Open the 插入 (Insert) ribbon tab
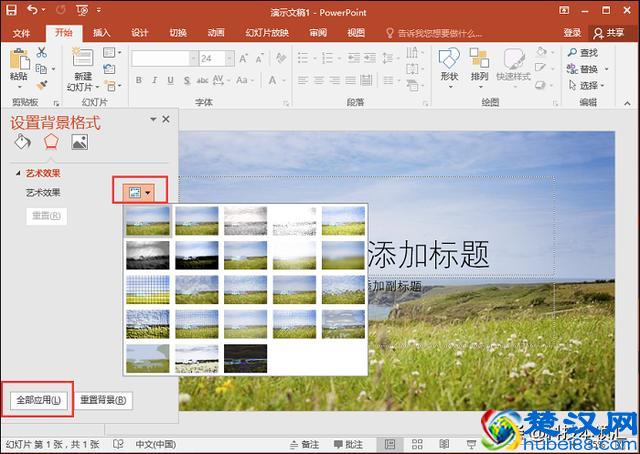The width and height of the screenshot is (640, 454). [x=101, y=32]
